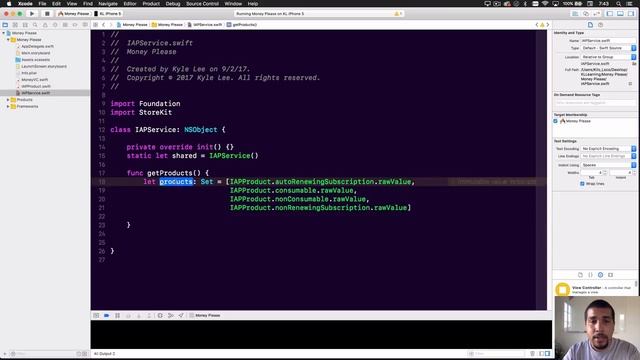640x360 pixels.
Task: Show the Assistant editor
Action: (586, 13)
